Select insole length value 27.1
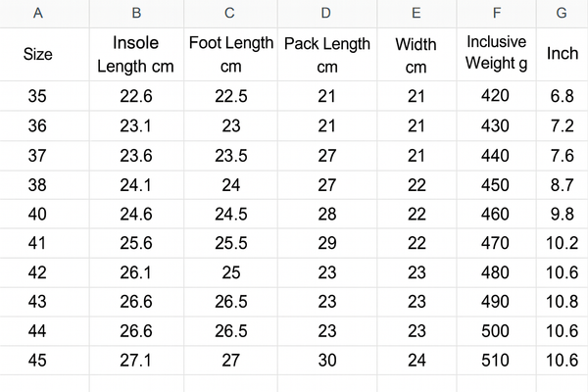 [135, 361]
